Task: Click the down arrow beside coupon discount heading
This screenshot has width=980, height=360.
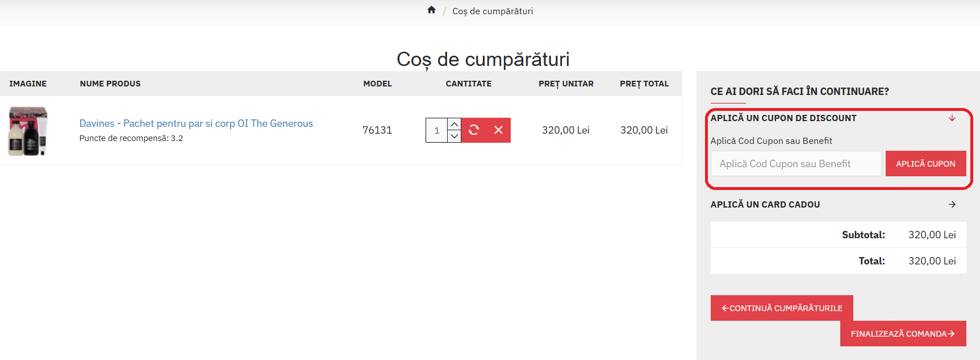Action: point(952,118)
